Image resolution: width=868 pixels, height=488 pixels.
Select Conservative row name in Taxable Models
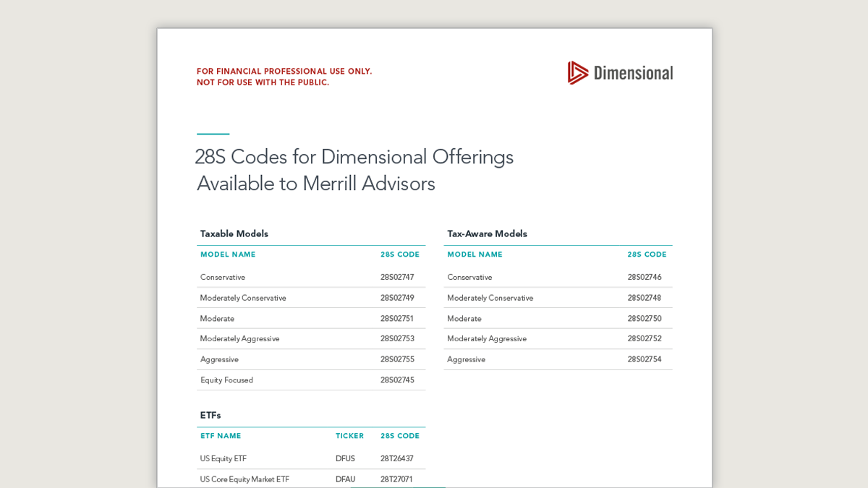223,277
